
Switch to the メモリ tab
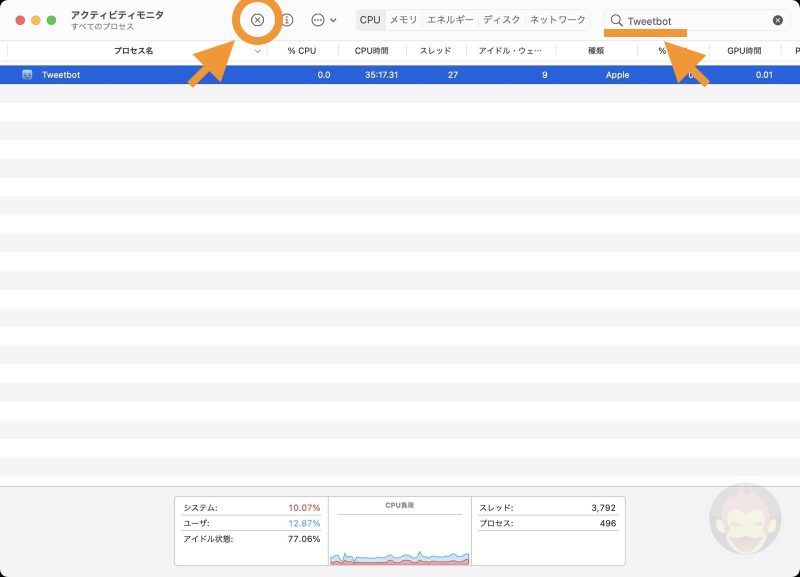coord(402,19)
